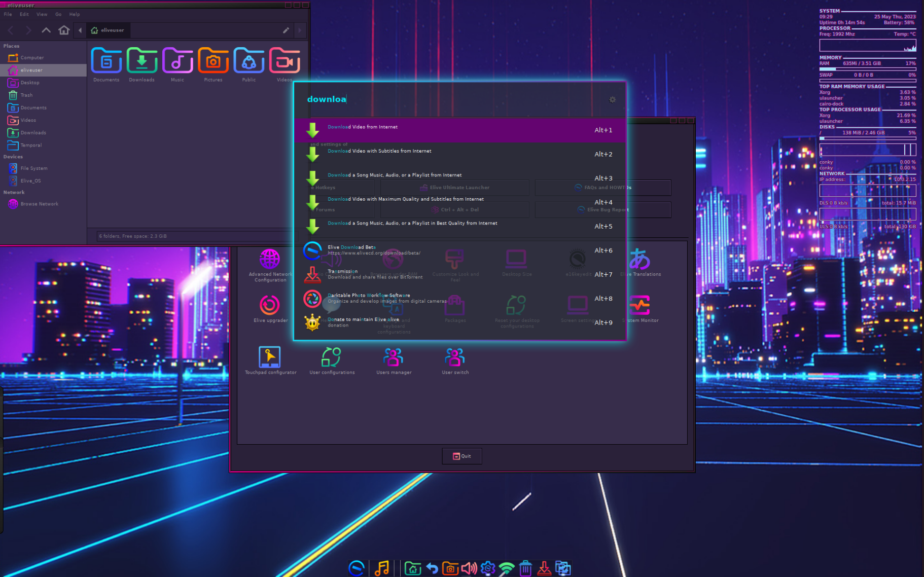Screen dimensions: 924x577
Task: Select Videos in Places sidebar
Action: tap(43, 120)
